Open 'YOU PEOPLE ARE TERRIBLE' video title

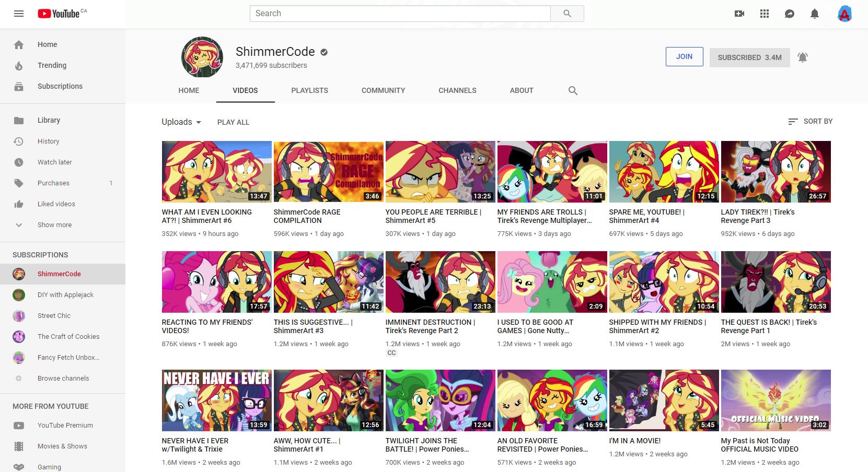[434, 216]
